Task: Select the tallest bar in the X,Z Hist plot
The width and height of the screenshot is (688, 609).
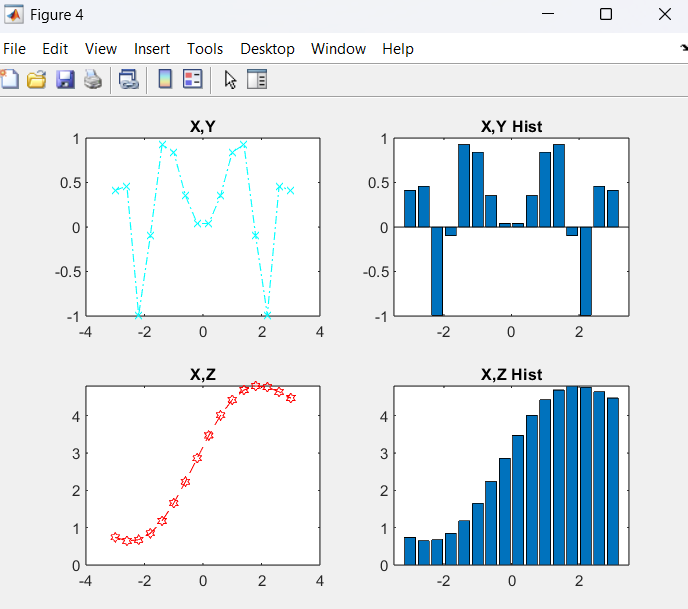Action: pos(572,475)
